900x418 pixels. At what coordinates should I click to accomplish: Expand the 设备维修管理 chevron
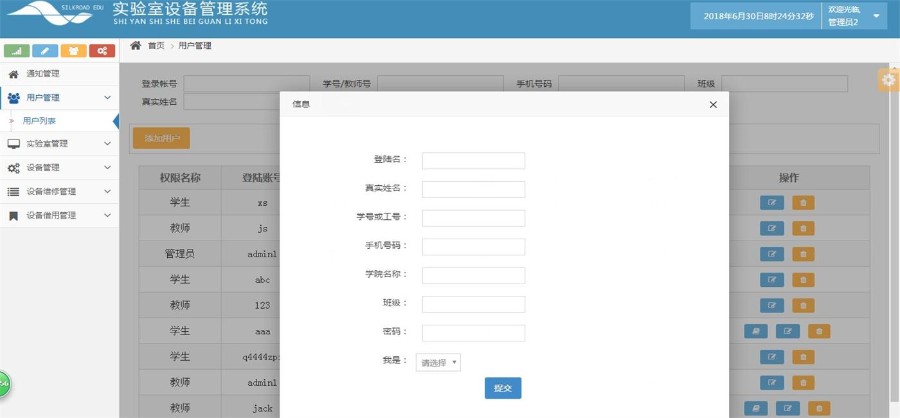click(x=107, y=191)
